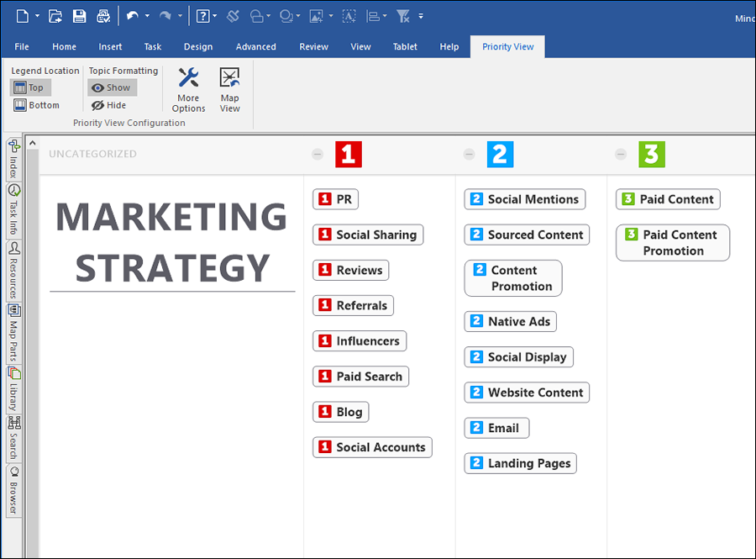Click the Undo arrow icon
The image size is (756, 559).
[132, 16]
